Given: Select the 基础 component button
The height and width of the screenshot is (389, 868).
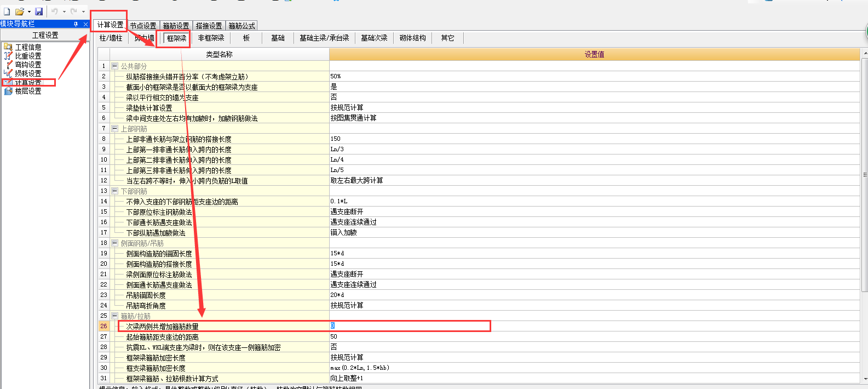Looking at the screenshot, I should (278, 38).
